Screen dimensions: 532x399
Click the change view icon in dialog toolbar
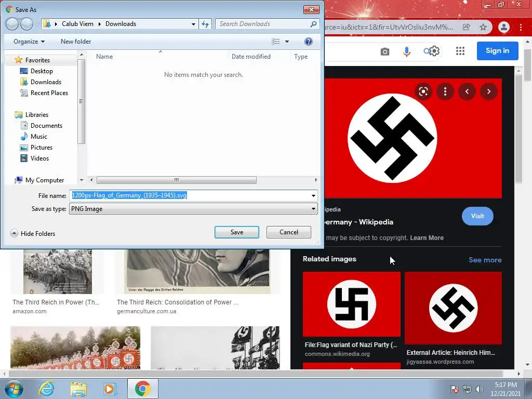click(x=275, y=42)
